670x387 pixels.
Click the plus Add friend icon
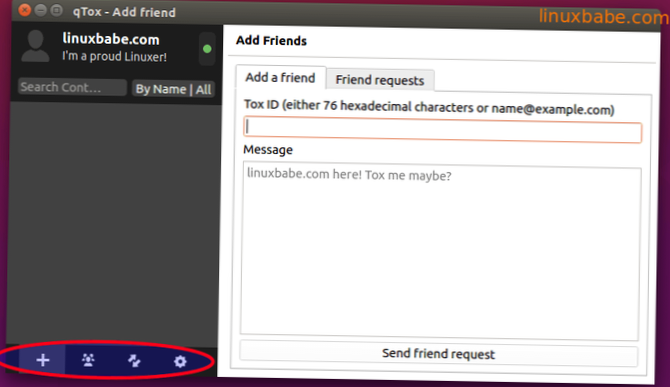(43, 360)
